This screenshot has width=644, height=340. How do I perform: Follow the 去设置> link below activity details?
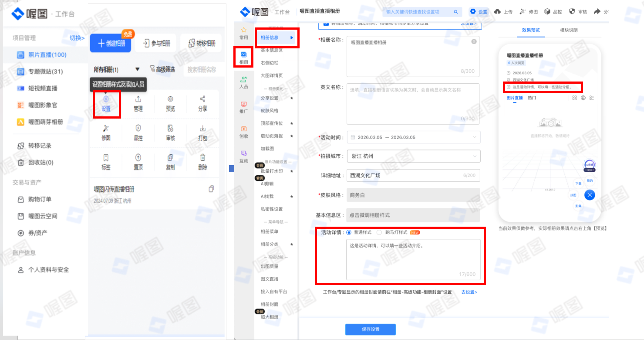(x=469, y=292)
